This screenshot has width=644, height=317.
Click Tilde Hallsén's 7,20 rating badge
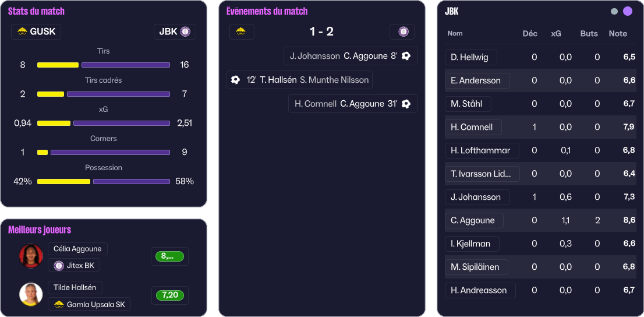coord(170,295)
